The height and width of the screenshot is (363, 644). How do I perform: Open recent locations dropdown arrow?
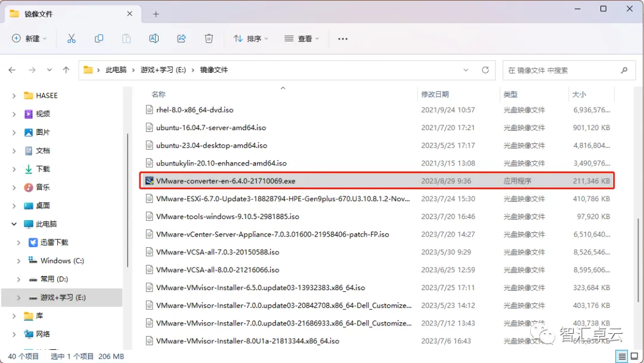click(49, 70)
